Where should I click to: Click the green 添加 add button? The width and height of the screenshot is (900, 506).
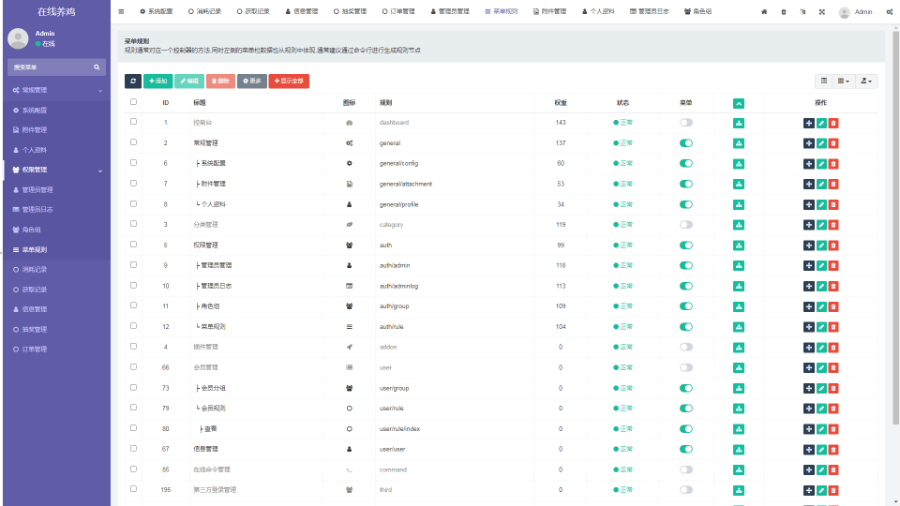coord(157,80)
